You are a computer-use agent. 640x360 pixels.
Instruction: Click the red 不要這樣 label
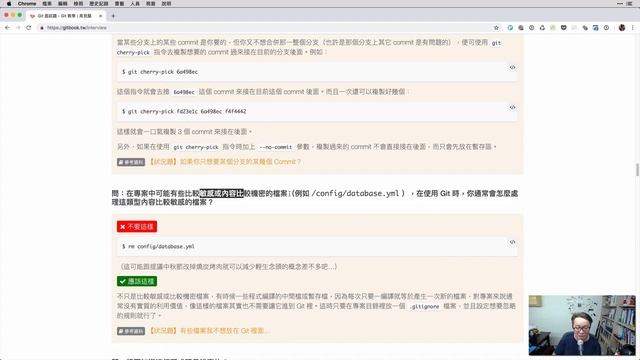pos(137,227)
